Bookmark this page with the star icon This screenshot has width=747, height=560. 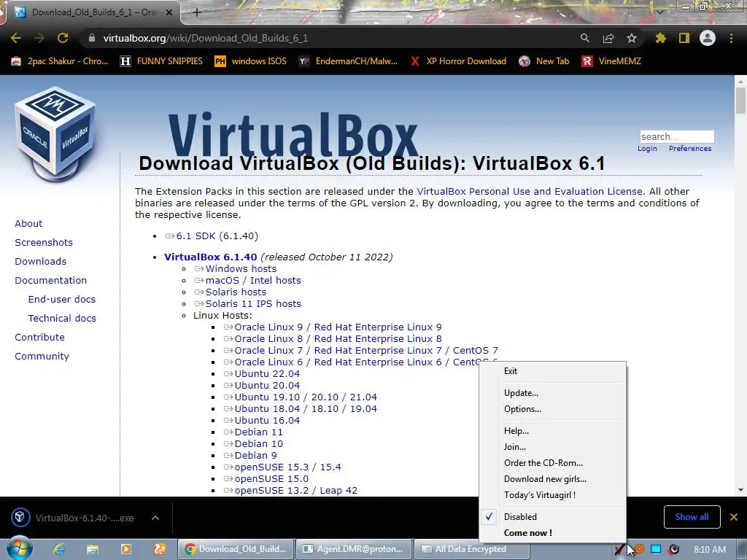[631, 38]
